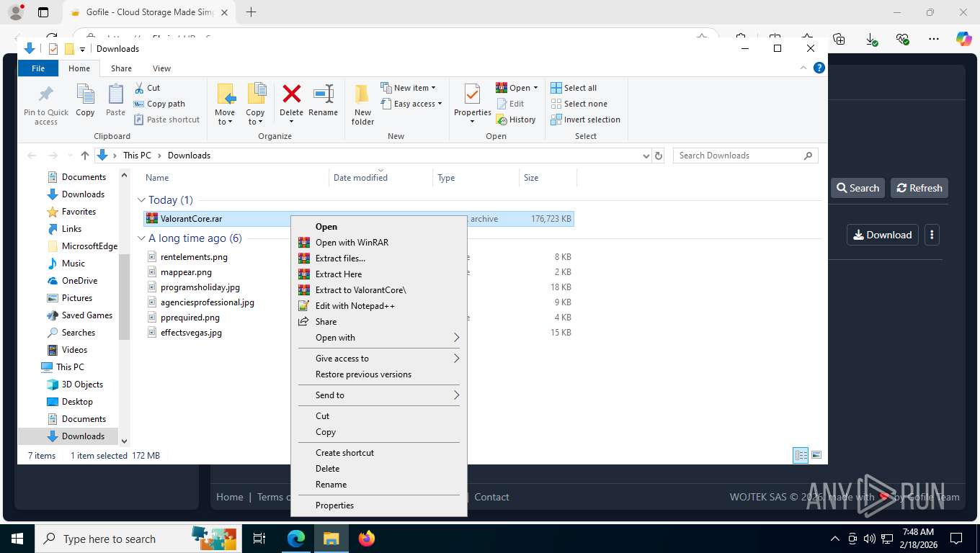This screenshot has height=553, width=980.
Task: Open the Copy to dropdown
Action: pyautogui.click(x=255, y=104)
